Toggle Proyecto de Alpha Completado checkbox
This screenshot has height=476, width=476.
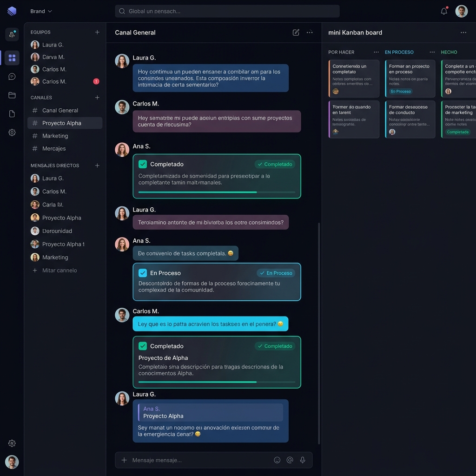click(x=143, y=346)
